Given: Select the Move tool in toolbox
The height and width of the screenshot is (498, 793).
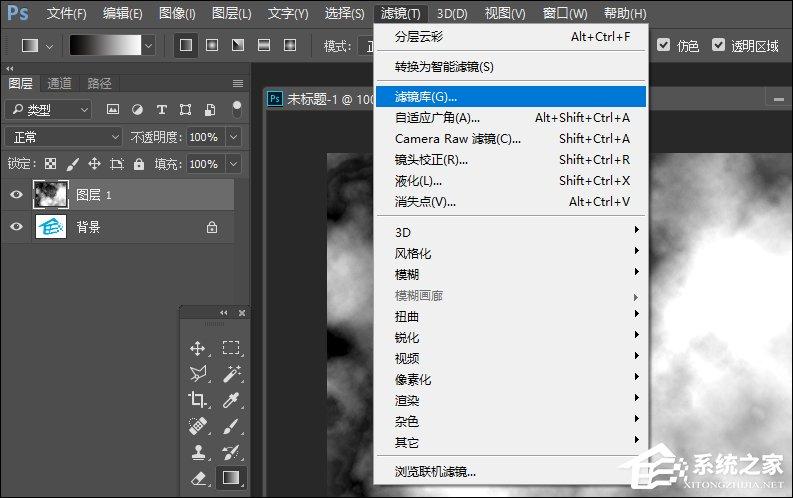Looking at the screenshot, I should pyautogui.click(x=198, y=348).
